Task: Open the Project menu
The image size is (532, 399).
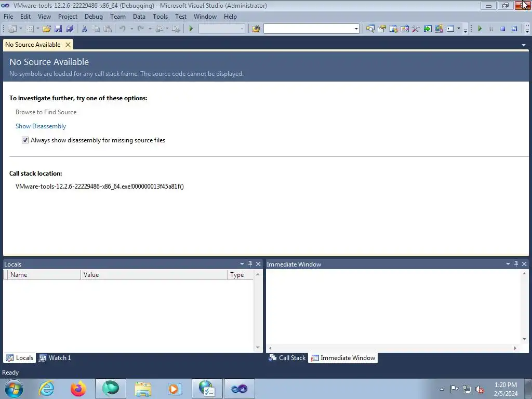Action: 68,16
